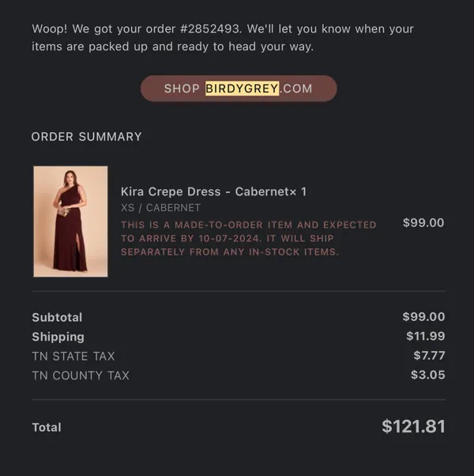Select the order number #2852493 text
474x476 pixels.
pyautogui.click(x=211, y=29)
